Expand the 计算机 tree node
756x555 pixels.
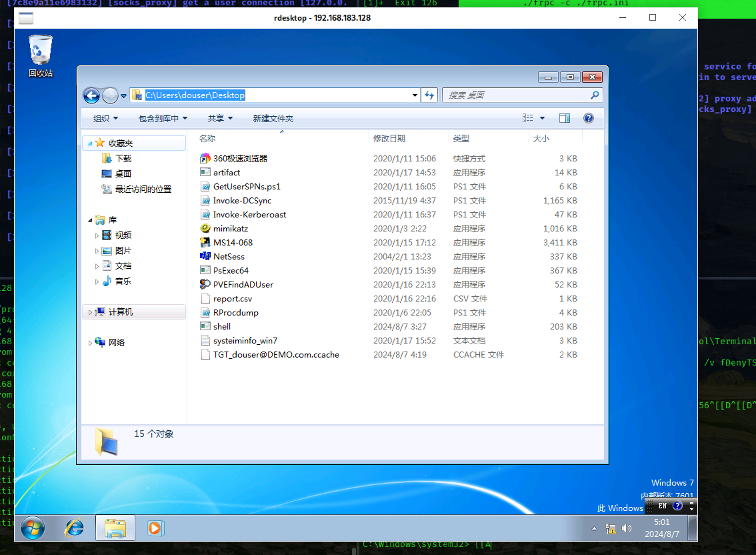(x=91, y=312)
